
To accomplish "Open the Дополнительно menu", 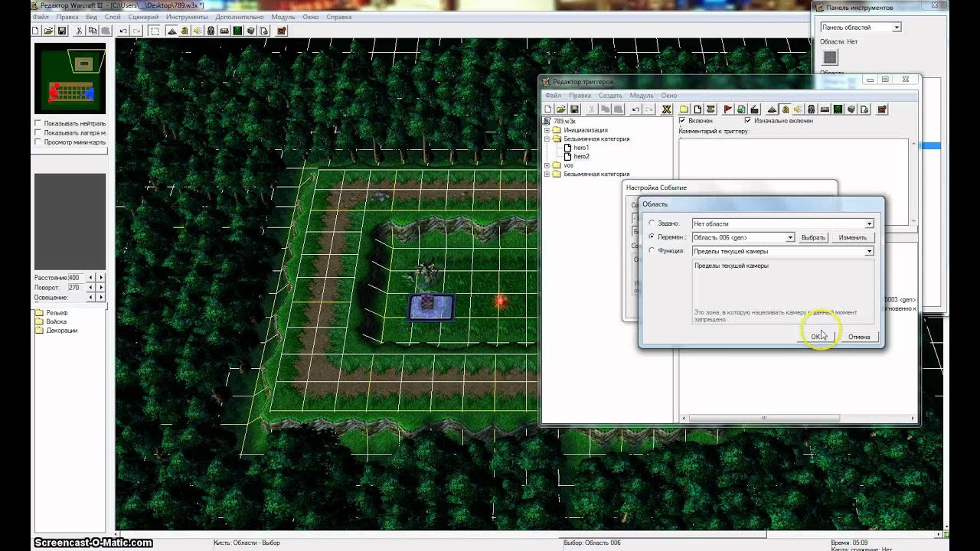I will pos(240,17).
